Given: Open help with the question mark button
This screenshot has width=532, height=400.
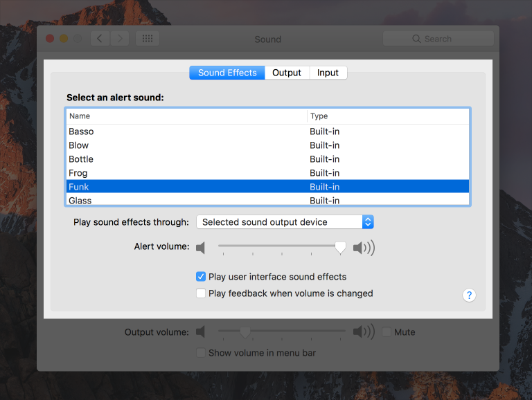Looking at the screenshot, I should tap(469, 296).
